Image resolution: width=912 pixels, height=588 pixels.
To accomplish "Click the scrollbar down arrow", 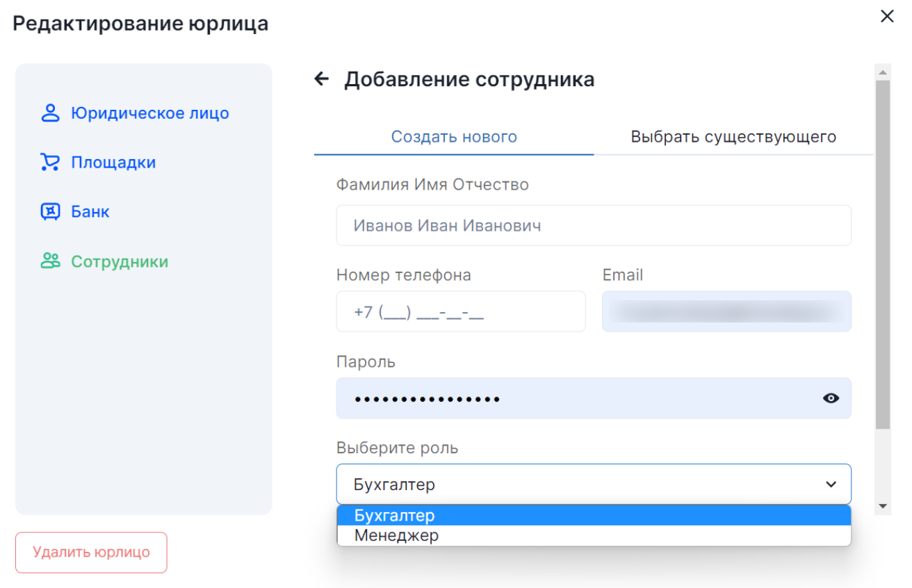I will click(883, 507).
